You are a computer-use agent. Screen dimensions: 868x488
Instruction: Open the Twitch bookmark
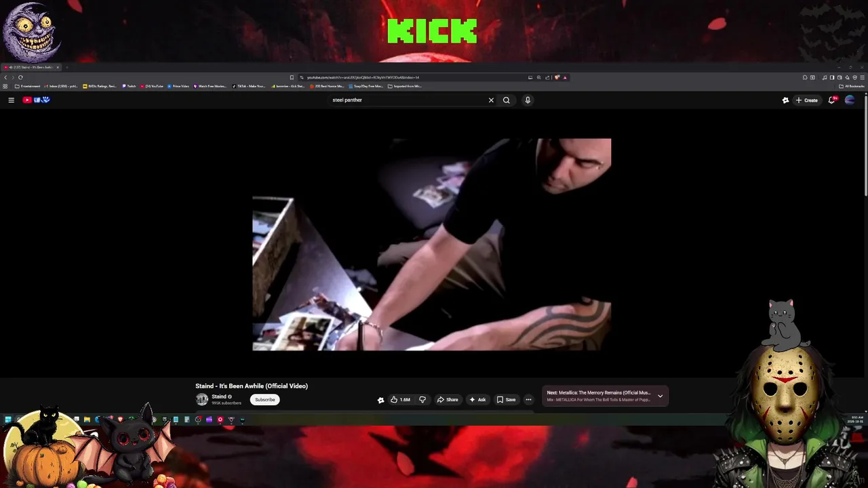coord(129,86)
